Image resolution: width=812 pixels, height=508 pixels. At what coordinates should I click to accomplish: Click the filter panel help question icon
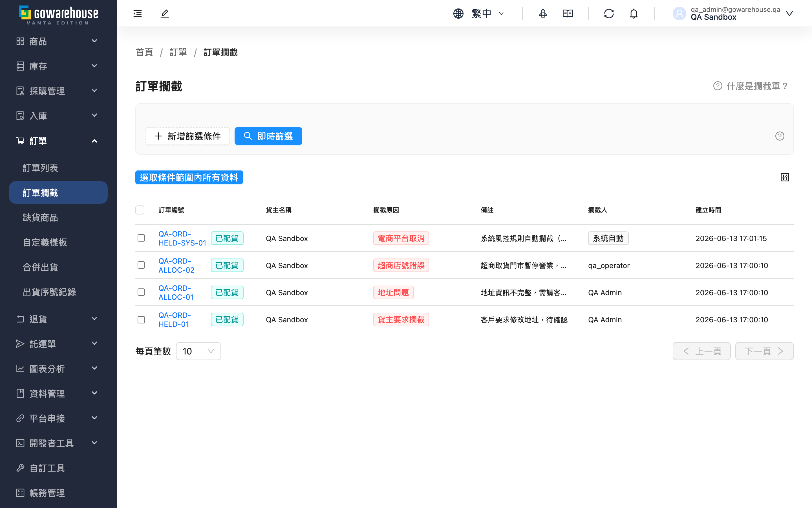tap(780, 136)
